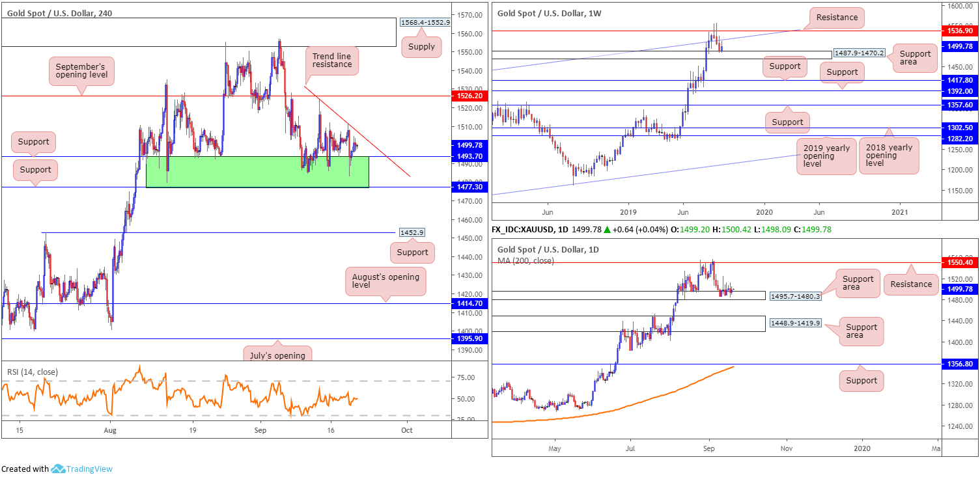Click the 1499.78 price label on the daily chart
980x479 pixels.
960,289
